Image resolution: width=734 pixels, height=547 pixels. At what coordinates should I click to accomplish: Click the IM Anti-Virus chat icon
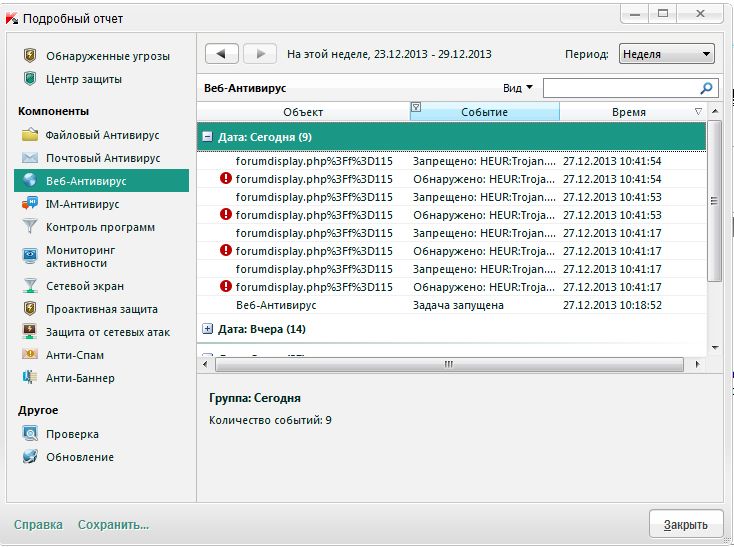click(x=29, y=204)
